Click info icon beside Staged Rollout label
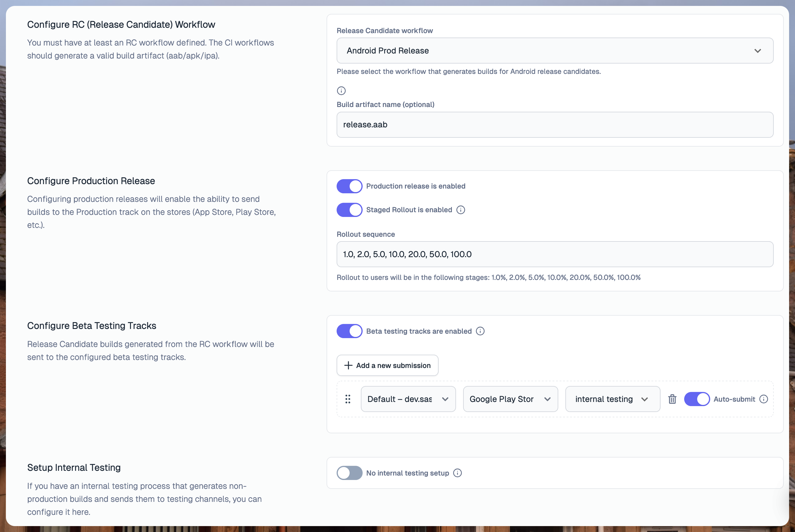Image resolution: width=795 pixels, height=532 pixels. click(460, 210)
